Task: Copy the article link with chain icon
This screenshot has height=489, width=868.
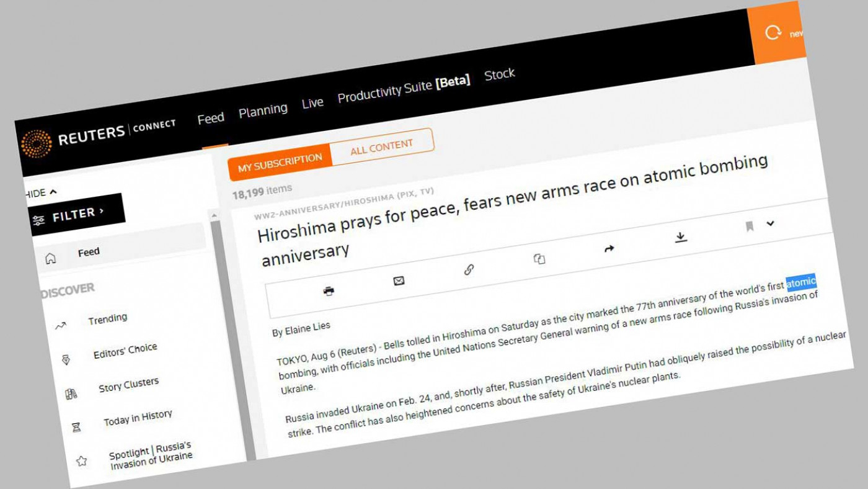Action: [469, 270]
